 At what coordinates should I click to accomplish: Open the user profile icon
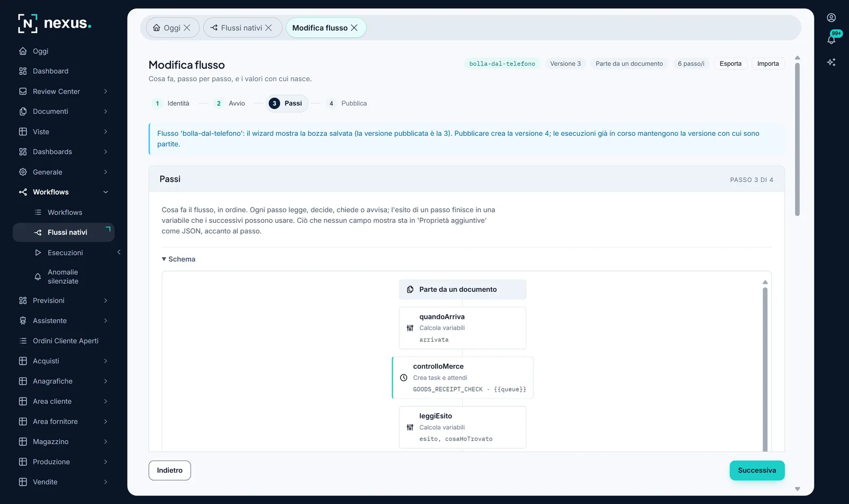831,18
